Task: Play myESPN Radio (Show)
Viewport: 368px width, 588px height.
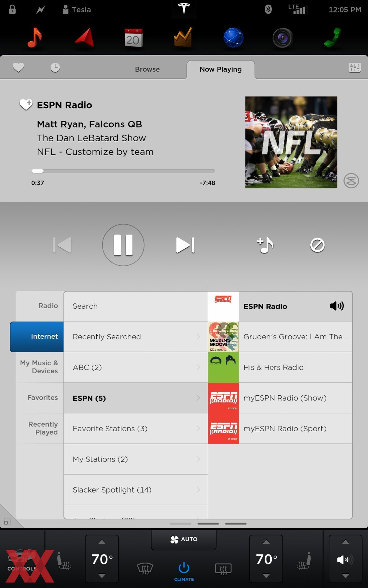Action: [280, 398]
